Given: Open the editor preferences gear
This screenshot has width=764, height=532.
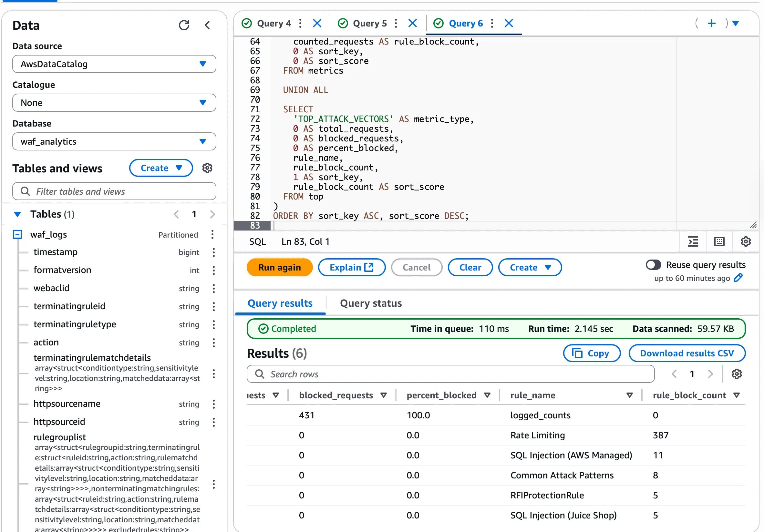Looking at the screenshot, I should [x=746, y=241].
